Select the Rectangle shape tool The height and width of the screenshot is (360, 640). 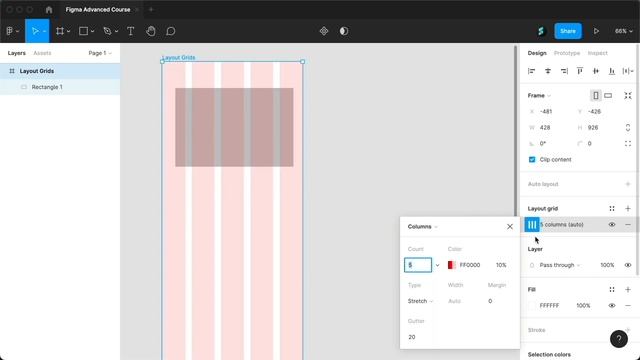tap(84, 31)
